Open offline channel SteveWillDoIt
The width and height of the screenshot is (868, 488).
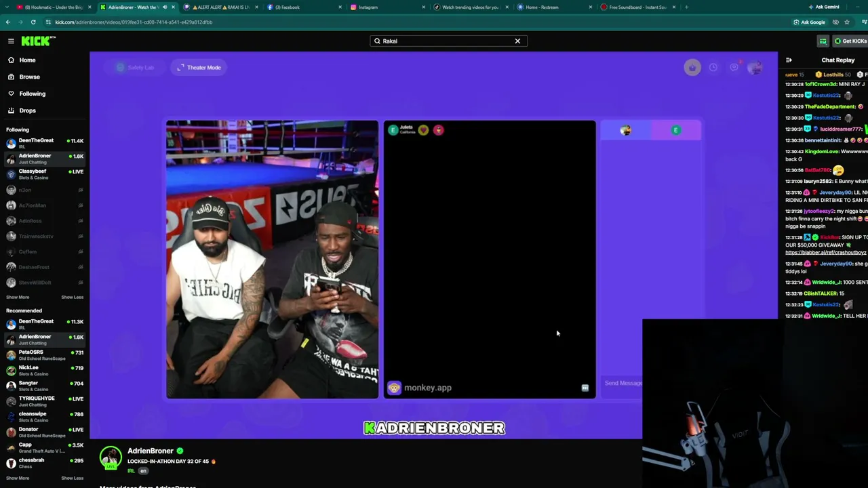point(45,282)
